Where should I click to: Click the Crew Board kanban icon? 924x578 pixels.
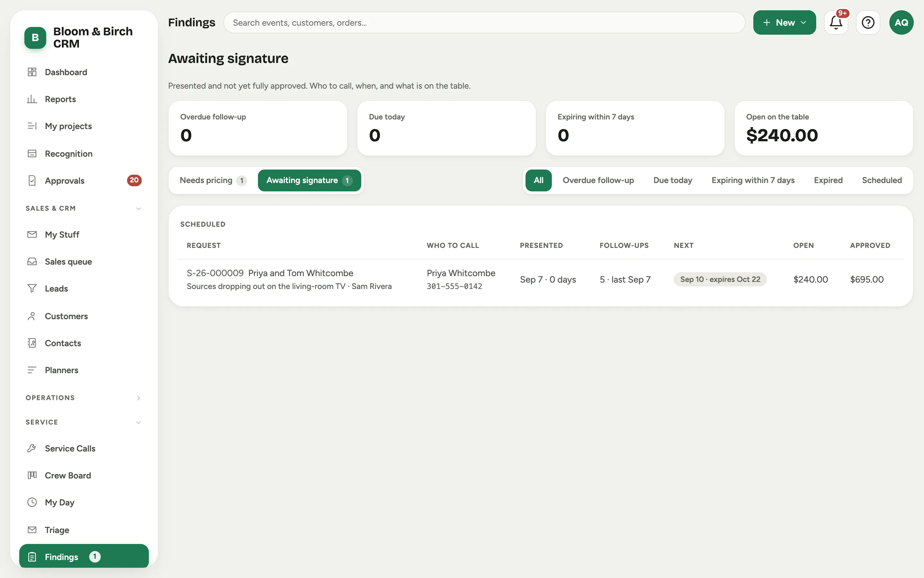click(32, 475)
